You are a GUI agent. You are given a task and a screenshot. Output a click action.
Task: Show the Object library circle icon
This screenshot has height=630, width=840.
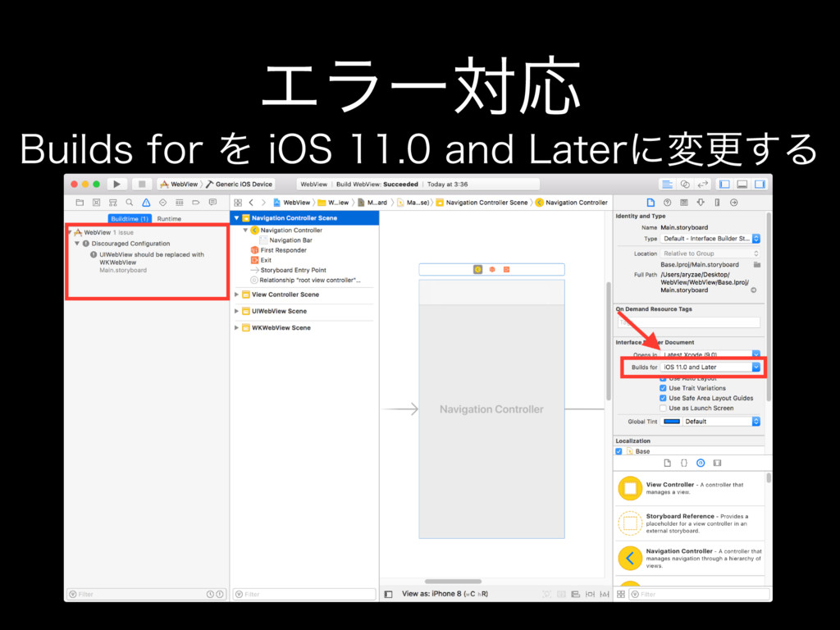point(701,463)
